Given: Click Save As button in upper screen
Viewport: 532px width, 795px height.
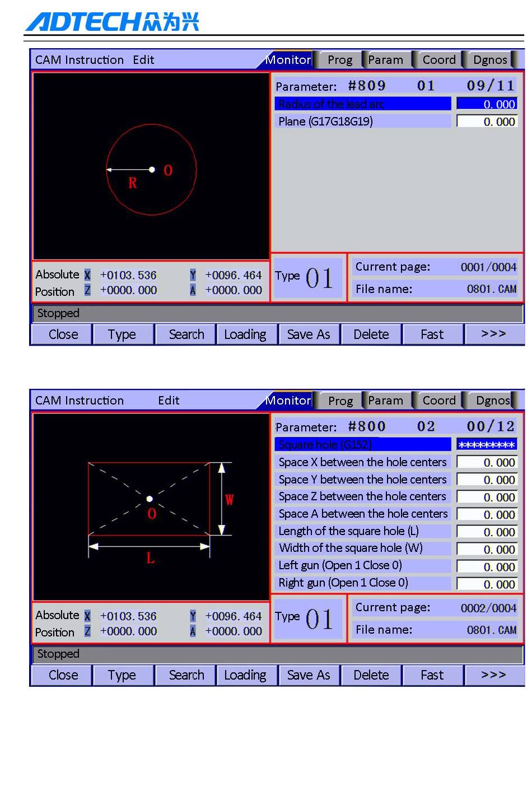Looking at the screenshot, I should pos(309,334).
